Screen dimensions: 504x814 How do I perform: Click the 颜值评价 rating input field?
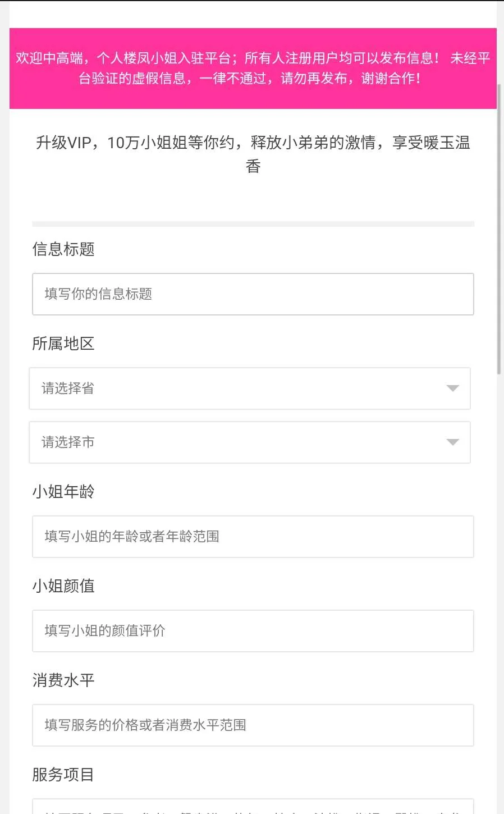(253, 631)
